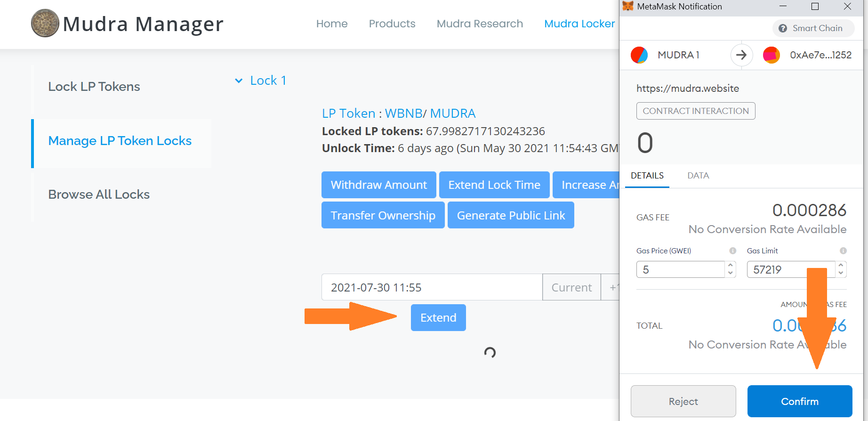Decrease Gas Price with down stepper
This screenshot has width=868, height=421.
pyautogui.click(x=731, y=273)
